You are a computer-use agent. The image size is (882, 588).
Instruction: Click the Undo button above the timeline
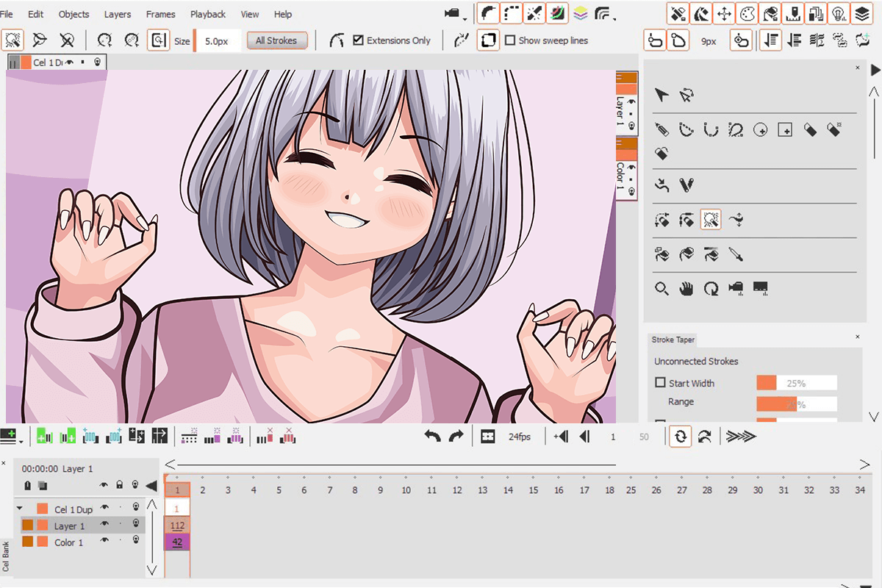[432, 436]
